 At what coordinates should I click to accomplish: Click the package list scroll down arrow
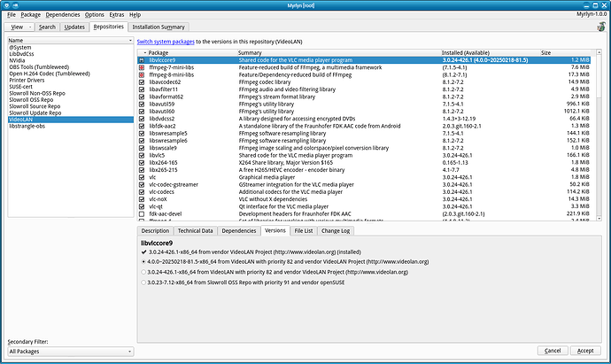click(599, 219)
